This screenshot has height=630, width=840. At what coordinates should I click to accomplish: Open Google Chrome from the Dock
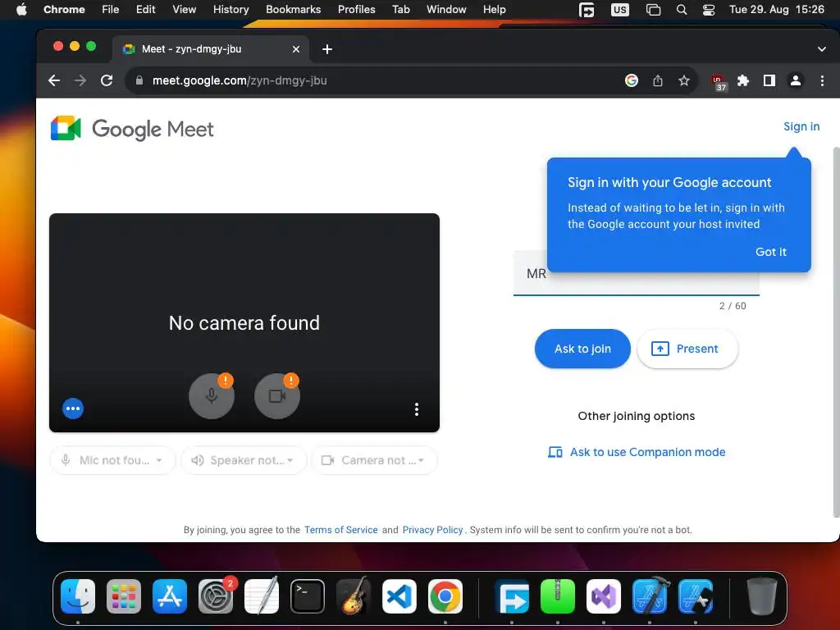click(445, 596)
